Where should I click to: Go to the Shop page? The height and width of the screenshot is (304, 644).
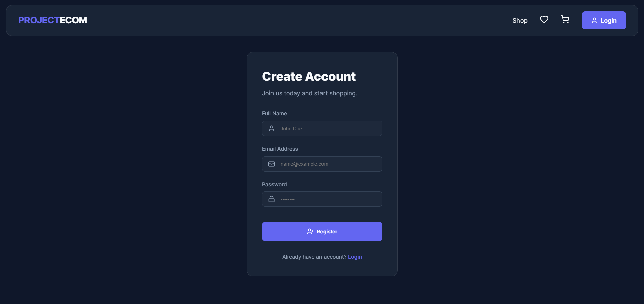520,20
